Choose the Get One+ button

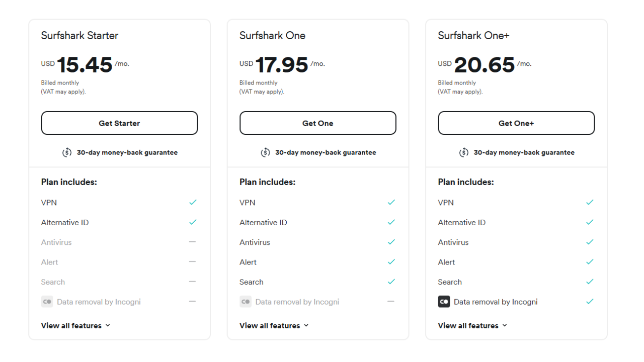point(516,123)
